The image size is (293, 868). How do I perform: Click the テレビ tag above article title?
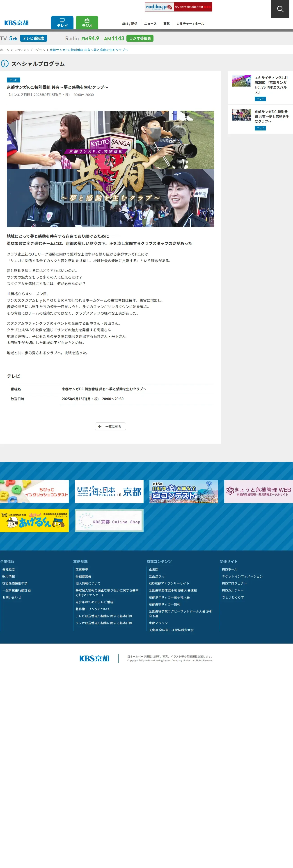point(14,80)
